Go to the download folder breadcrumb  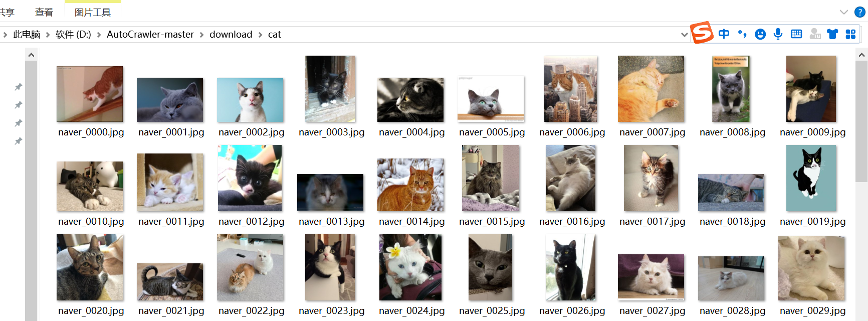[x=231, y=34]
